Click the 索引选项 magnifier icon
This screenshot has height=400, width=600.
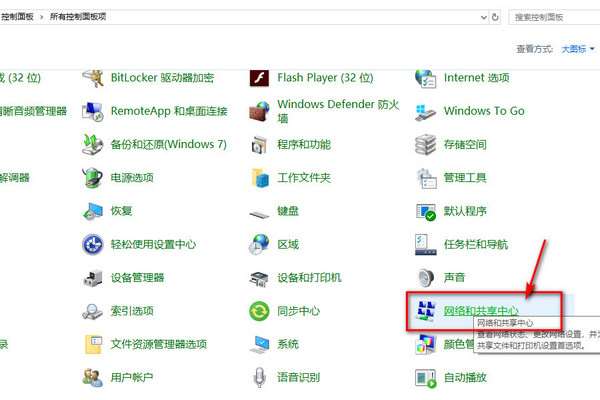click(93, 311)
